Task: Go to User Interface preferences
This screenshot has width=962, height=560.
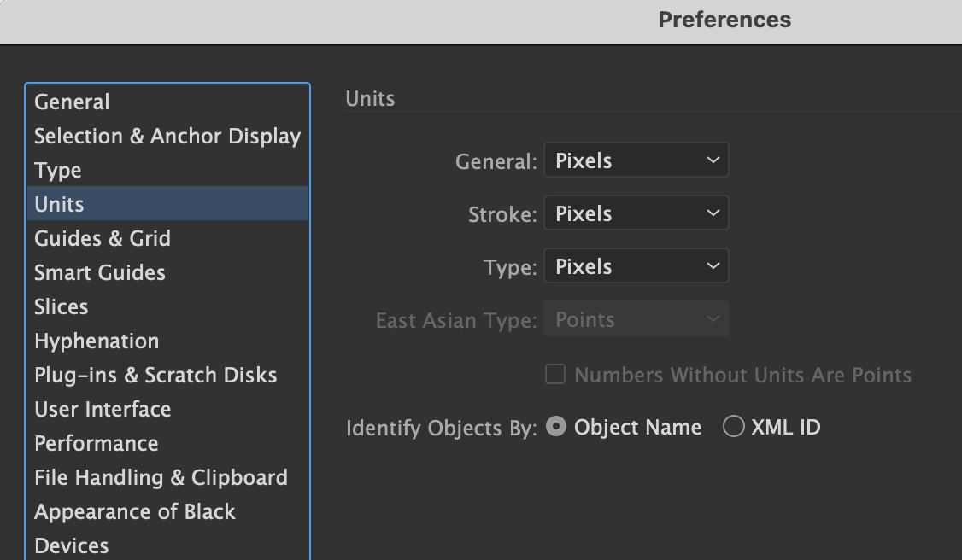Action: 167,409
